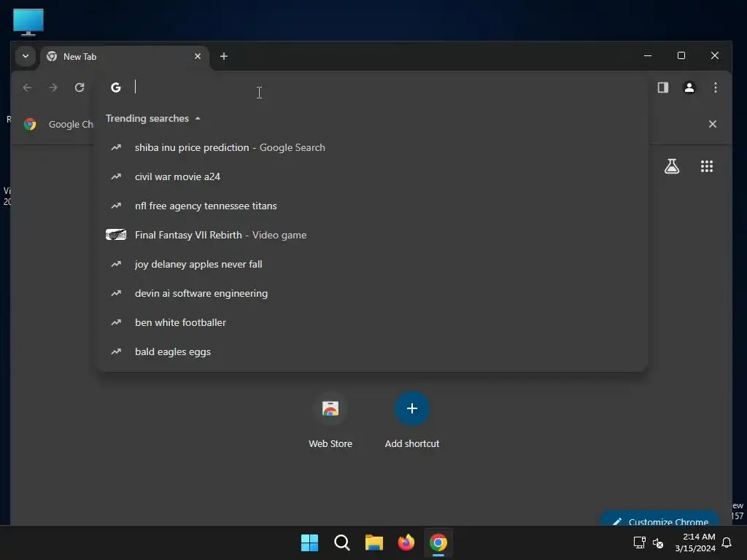Select Final Fantasy VII Rebirth suggestion
This screenshot has height=560, width=747.
371,235
